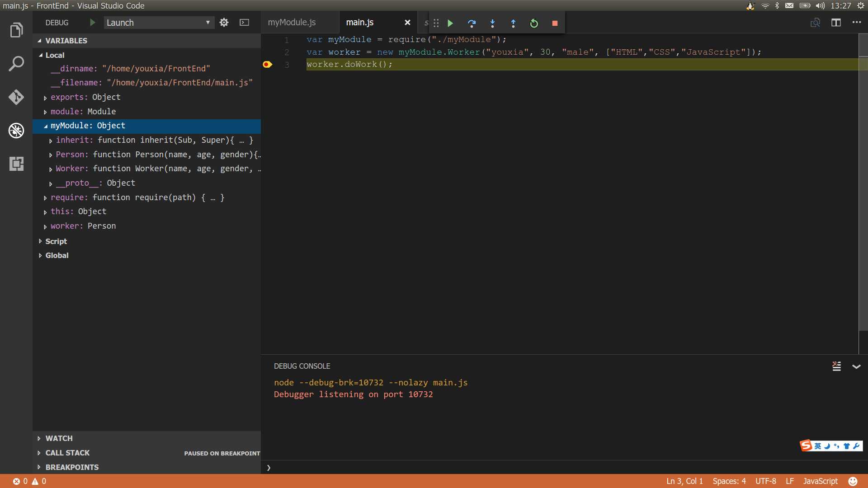Image resolution: width=868 pixels, height=488 pixels.
Task: Change language mode JavaScript
Action: pos(820,481)
